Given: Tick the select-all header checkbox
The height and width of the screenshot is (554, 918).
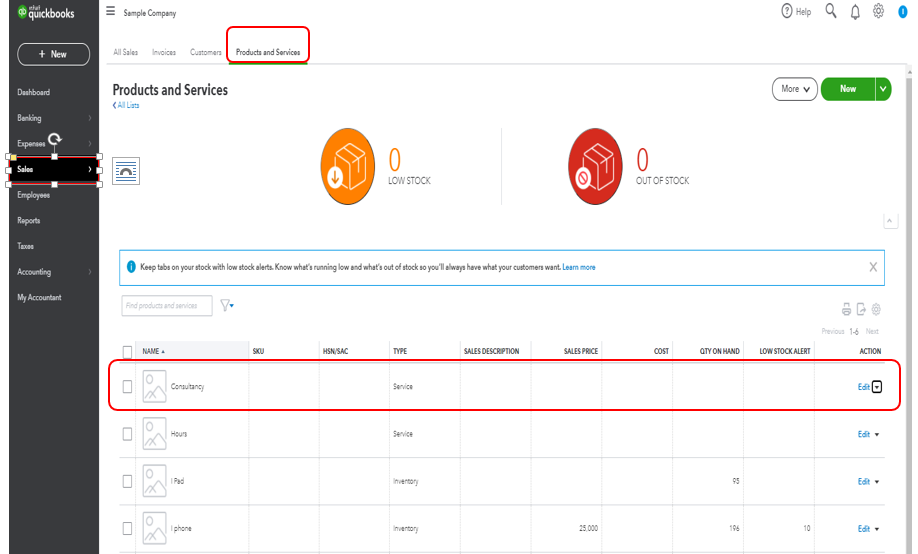Looking at the screenshot, I should coord(127,351).
